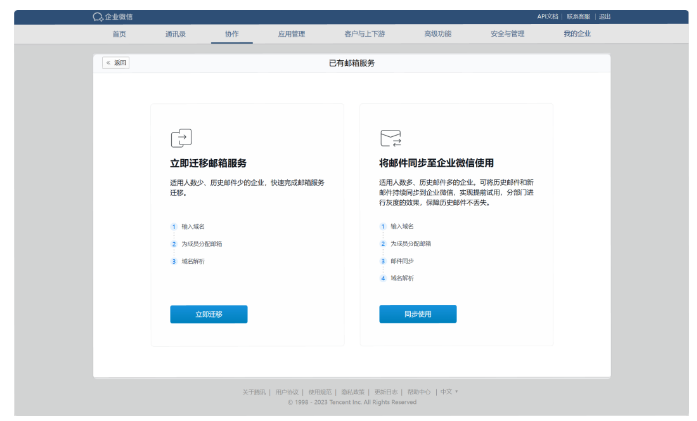Click the 同步使用 button
This screenshot has width=697, height=421.
(x=417, y=314)
